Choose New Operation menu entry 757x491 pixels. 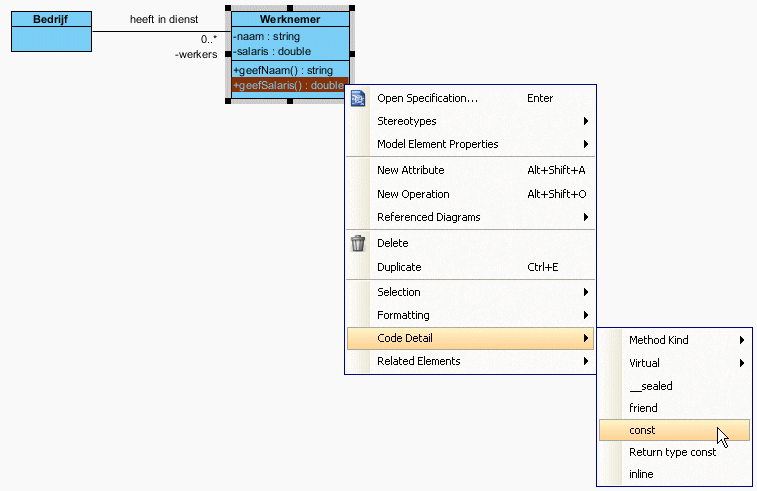(x=413, y=194)
